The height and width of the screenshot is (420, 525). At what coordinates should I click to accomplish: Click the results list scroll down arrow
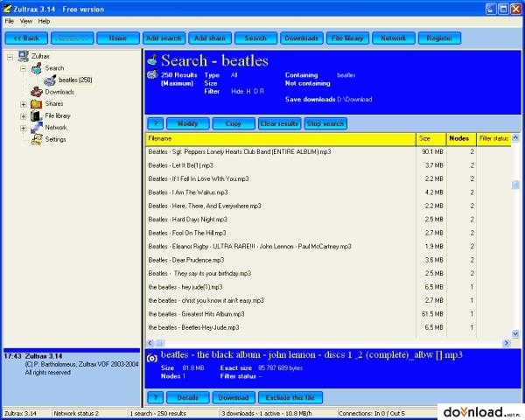[515, 333]
